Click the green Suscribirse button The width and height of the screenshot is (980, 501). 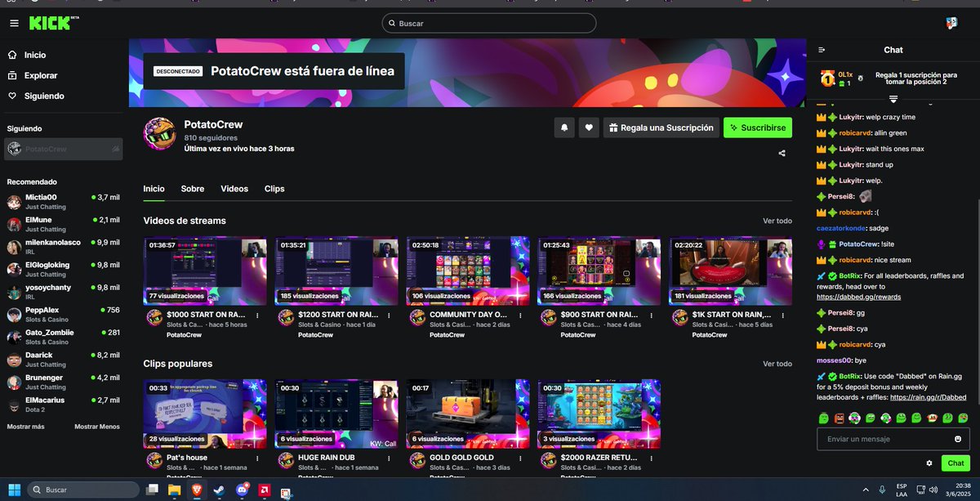[758, 127]
